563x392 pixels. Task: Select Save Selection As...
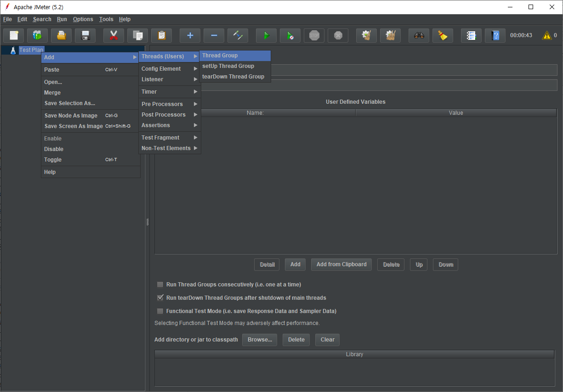(x=91, y=103)
